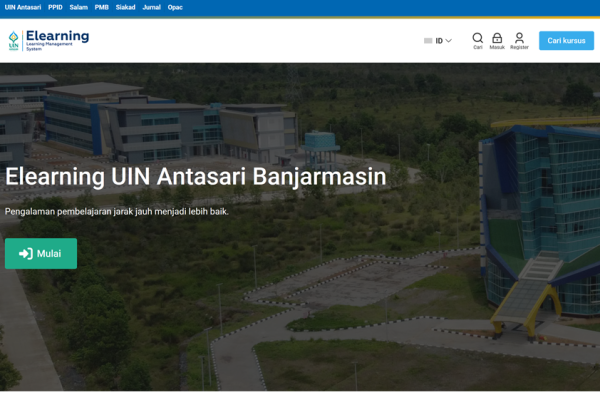Click the Register user icon
Viewport: 600px width, 400px height.
click(519, 41)
